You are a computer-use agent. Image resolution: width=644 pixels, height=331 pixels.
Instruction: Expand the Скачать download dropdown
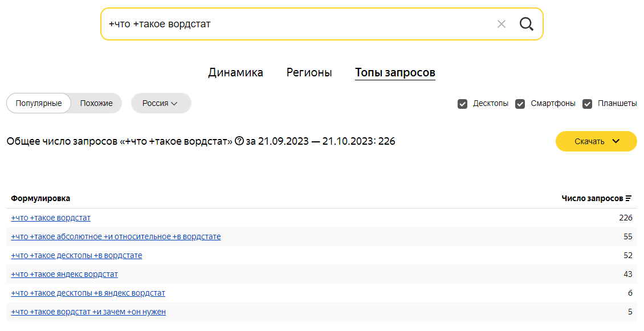pyautogui.click(x=596, y=141)
